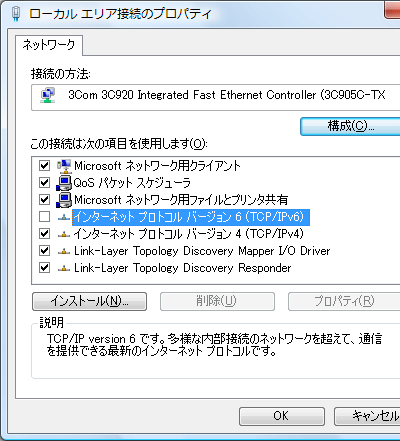Click the TCP/IPv6 protocol icon

[64, 218]
